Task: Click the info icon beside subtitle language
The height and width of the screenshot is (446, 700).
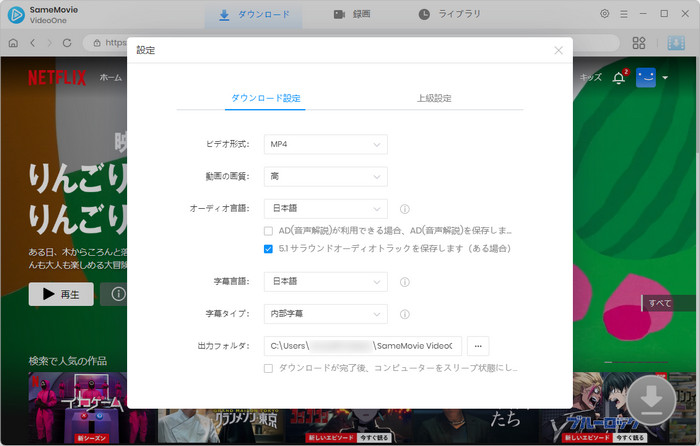Action: (x=405, y=282)
